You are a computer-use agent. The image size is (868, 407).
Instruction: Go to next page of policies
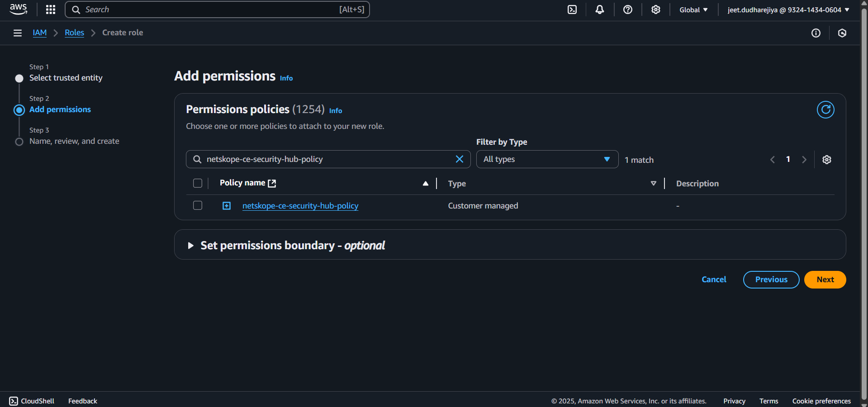click(x=804, y=160)
